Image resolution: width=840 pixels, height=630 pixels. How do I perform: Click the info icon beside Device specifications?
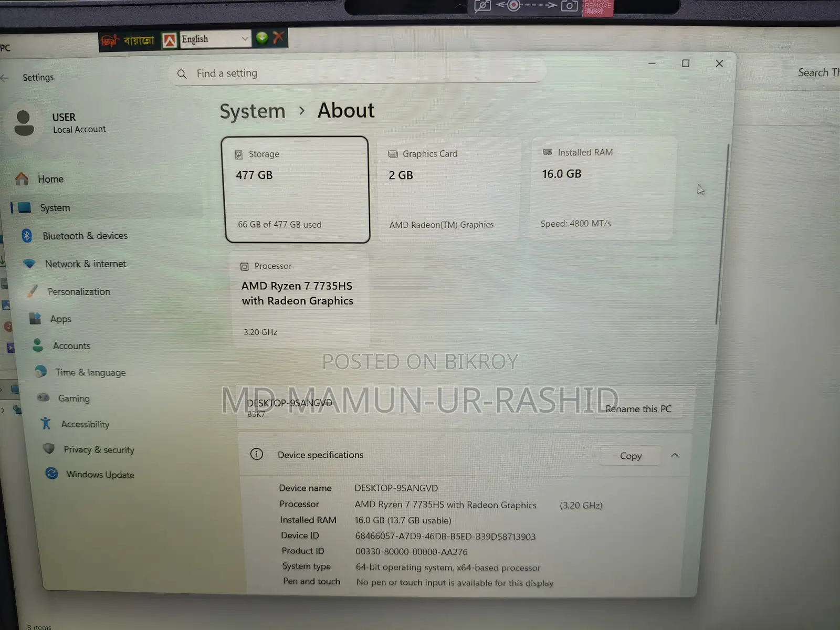tap(257, 454)
